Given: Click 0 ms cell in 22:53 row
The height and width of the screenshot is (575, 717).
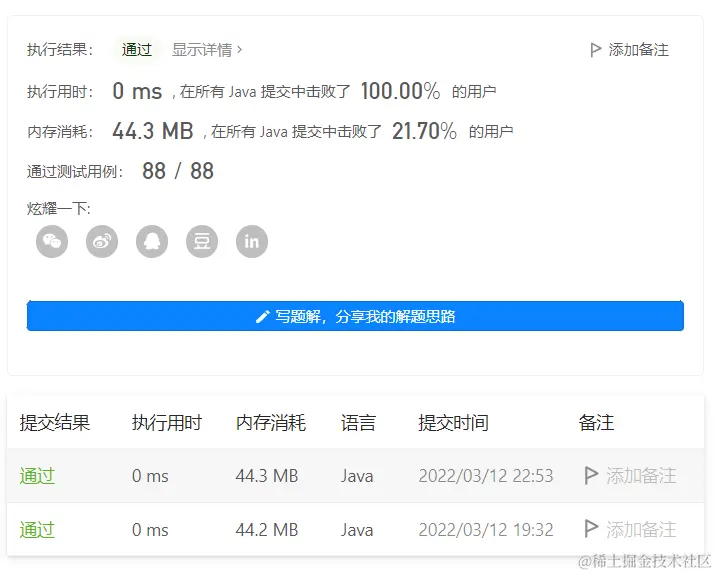Looking at the screenshot, I should point(150,476).
